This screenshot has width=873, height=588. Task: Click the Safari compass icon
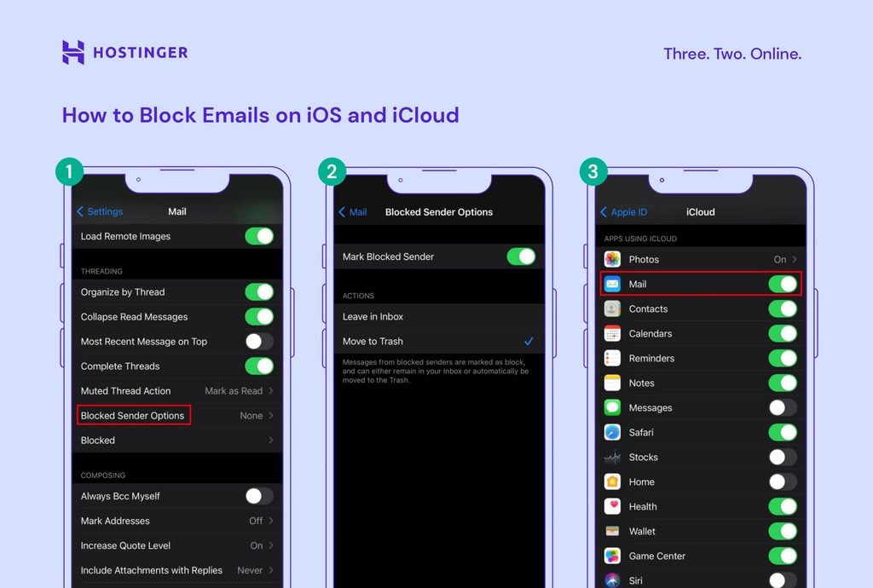coord(612,432)
